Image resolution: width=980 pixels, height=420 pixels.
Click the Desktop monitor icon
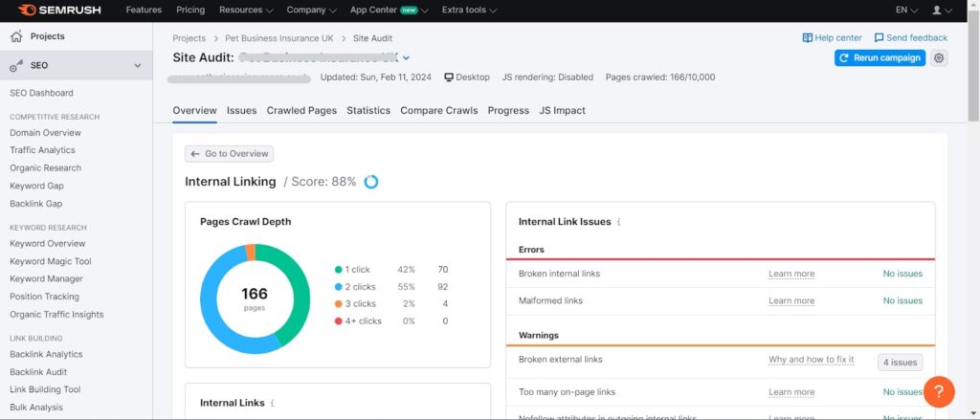click(x=449, y=77)
